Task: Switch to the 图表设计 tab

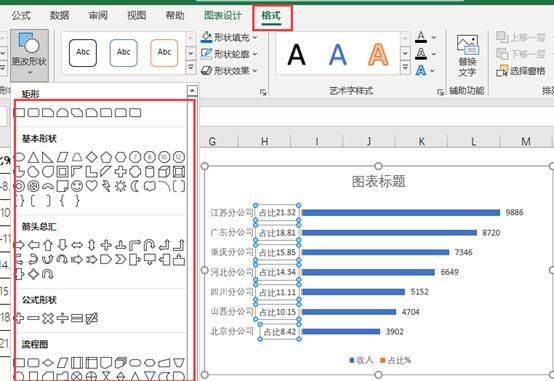Action: (x=223, y=15)
